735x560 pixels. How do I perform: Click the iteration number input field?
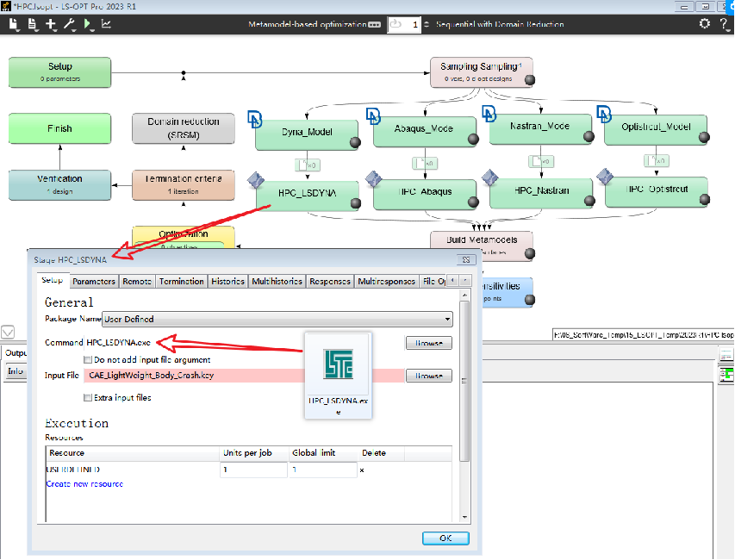(404, 24)
